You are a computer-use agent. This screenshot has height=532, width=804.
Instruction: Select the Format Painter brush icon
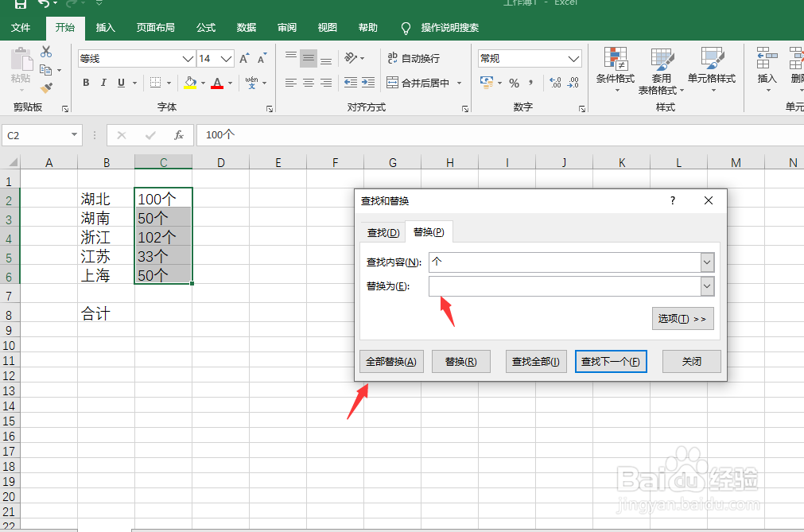pyautogui.click(x=46, y=88)
